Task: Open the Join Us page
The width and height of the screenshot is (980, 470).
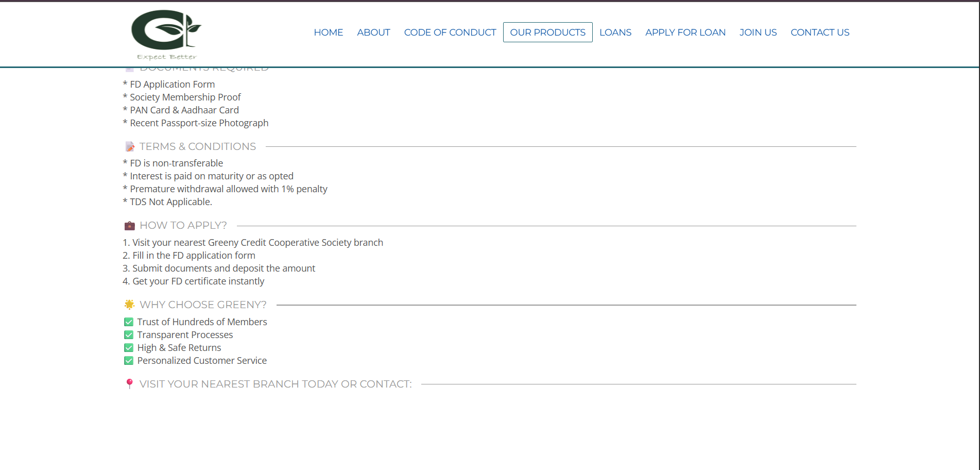Action: click(x=758, y=32)
